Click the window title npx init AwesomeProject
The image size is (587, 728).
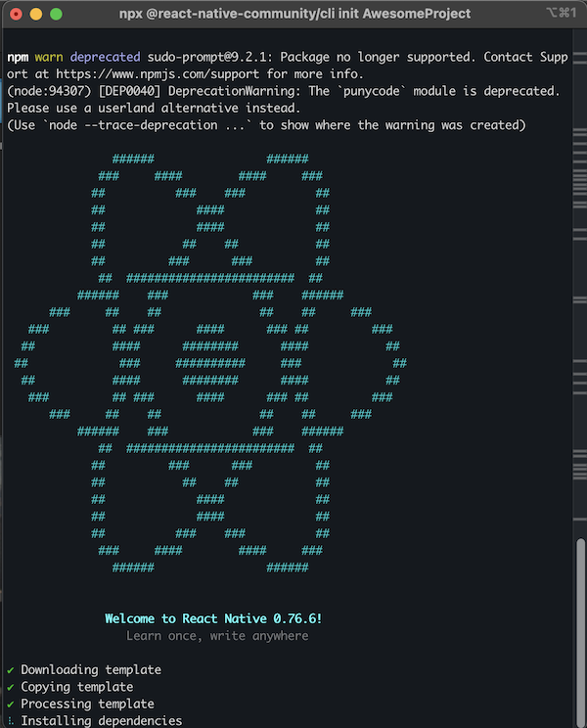click(x=294, y=14)
